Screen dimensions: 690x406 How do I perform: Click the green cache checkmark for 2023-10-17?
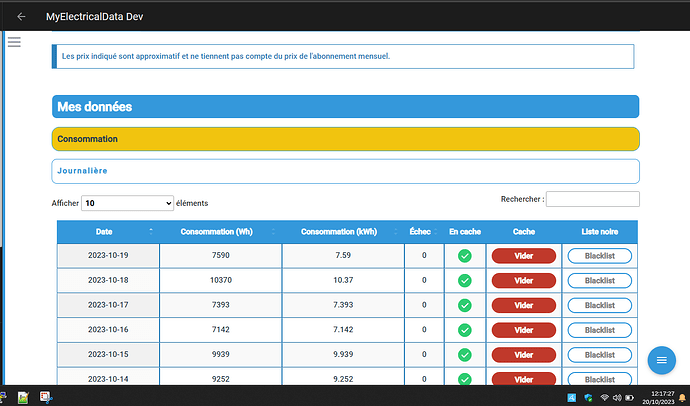tap(465, 305)
